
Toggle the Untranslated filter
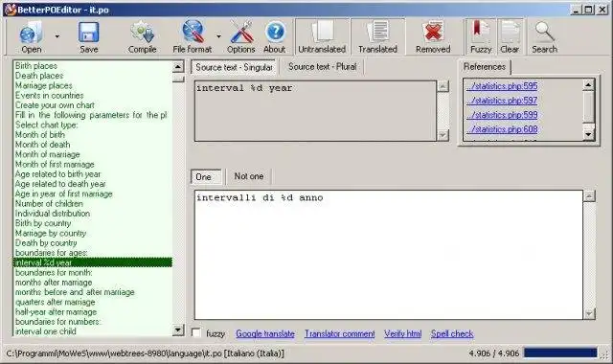(322, 36)
